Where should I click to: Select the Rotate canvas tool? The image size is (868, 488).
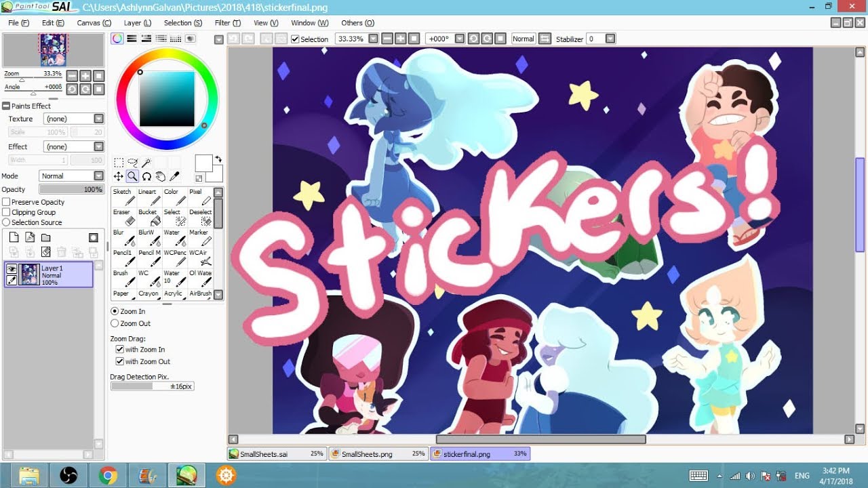click(146, 176)
